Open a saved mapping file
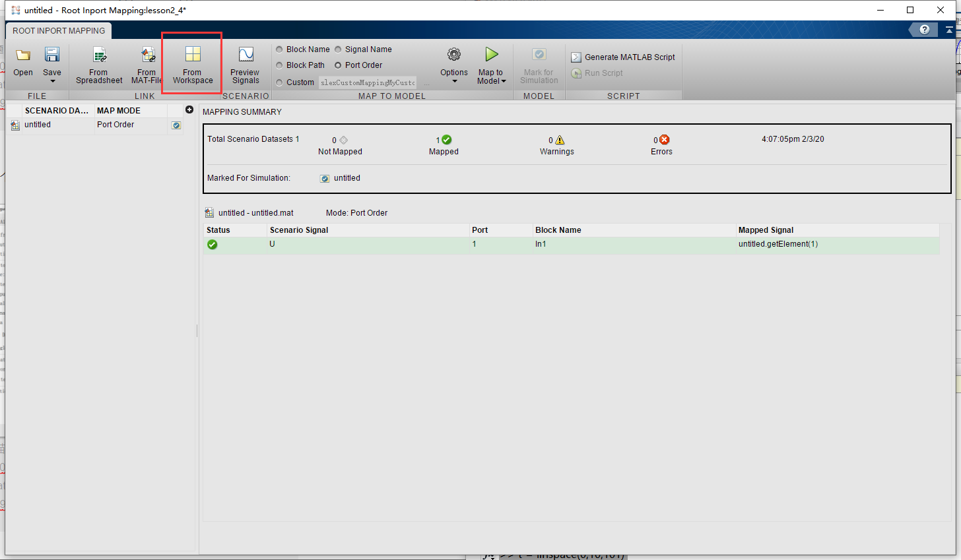The height and width of the screenshot is (560, 961). pyautogui.click(x=22, y=63)
